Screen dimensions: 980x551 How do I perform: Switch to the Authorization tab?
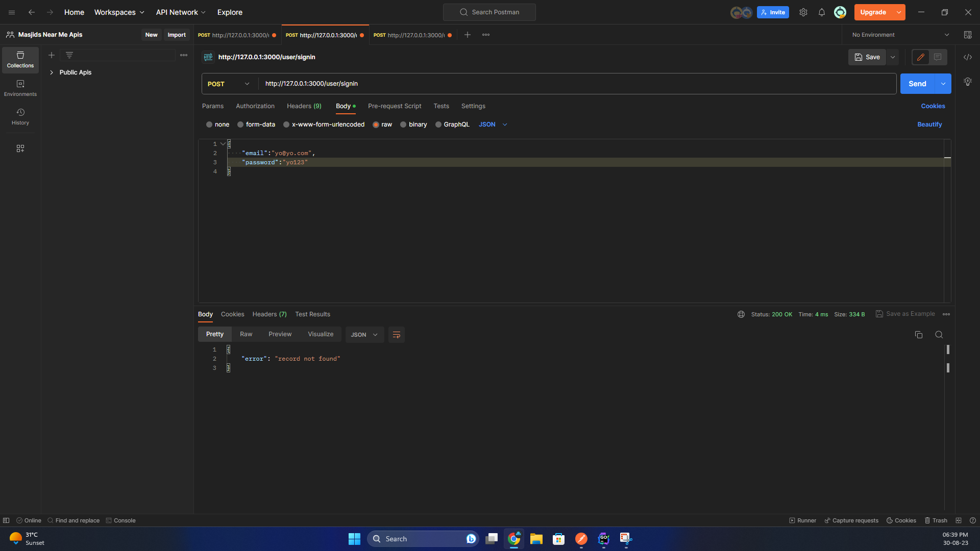point(255,106)
